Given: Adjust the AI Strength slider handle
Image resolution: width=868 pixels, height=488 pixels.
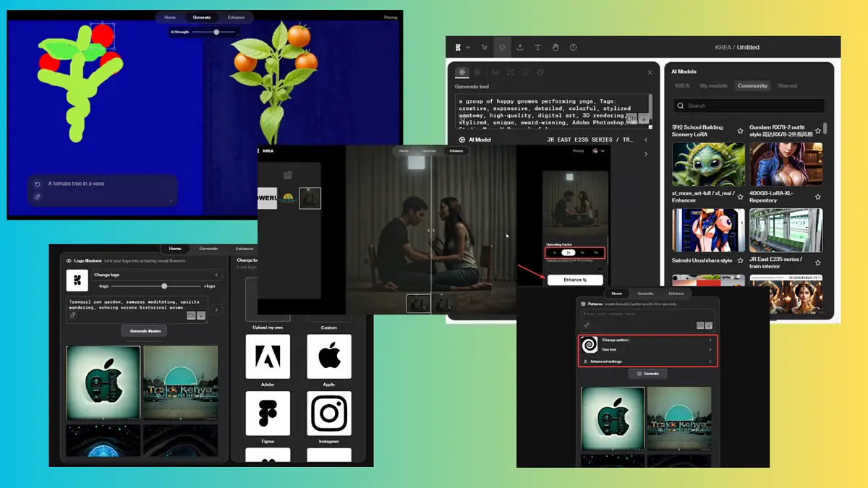Looking at the screenshot, I should (x=216, y=33).
